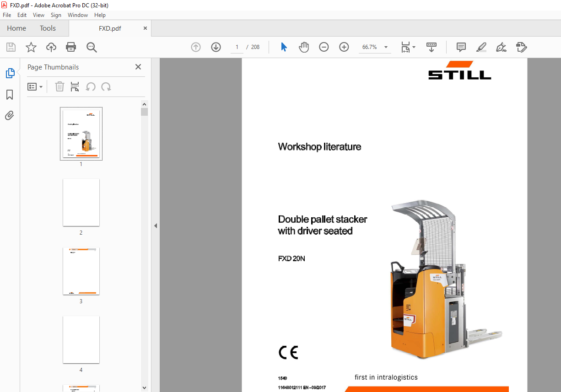Delete selected page with trash icon
Image resolution: width=561 pixels, height=392 pixels.
pos(59,86)
